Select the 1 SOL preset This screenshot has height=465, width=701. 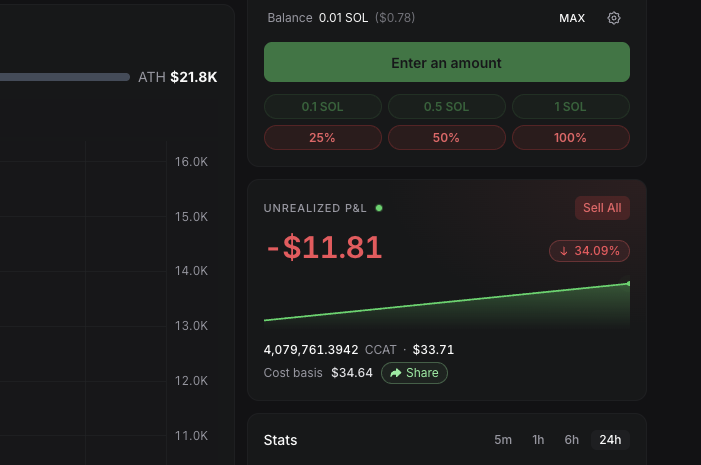tap(570, 106)
